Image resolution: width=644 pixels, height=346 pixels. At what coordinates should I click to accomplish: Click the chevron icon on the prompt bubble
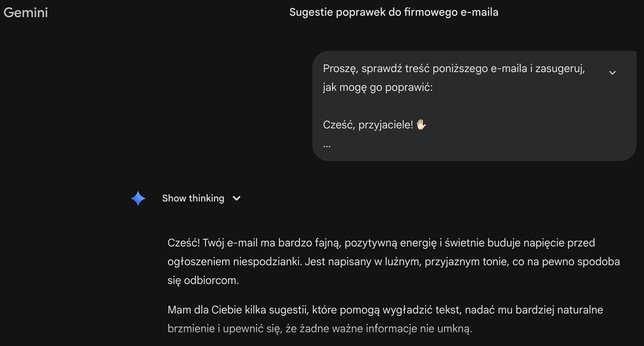[x=613, y=72]
